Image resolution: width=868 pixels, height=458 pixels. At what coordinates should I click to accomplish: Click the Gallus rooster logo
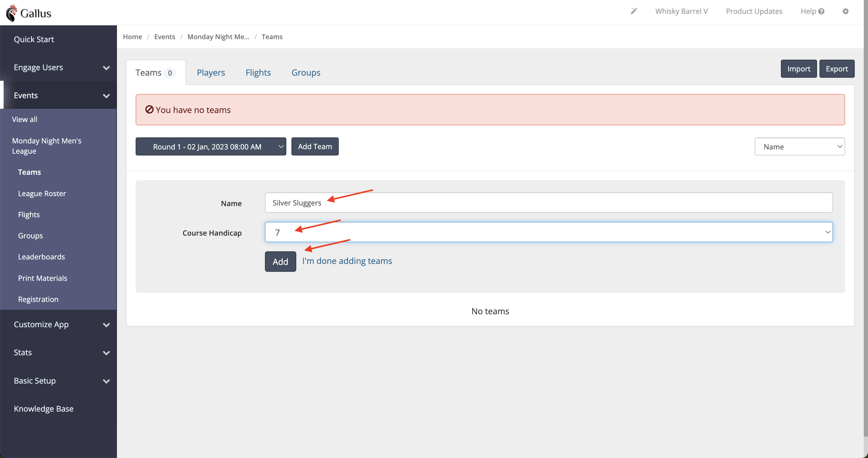[x=29, y=13]
